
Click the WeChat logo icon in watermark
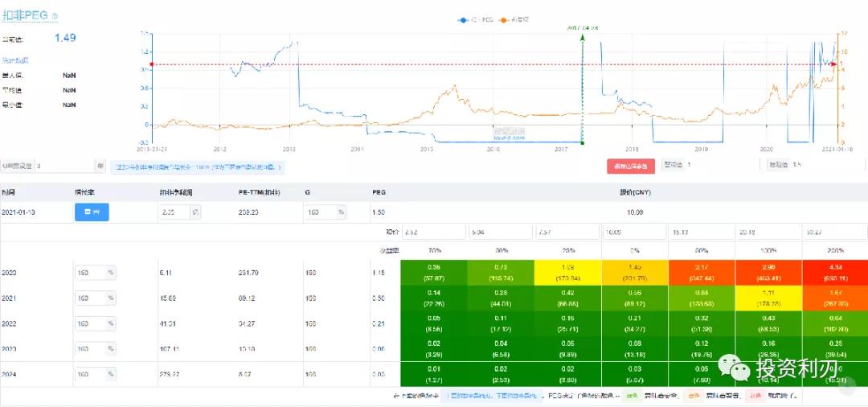coord(734,366)
